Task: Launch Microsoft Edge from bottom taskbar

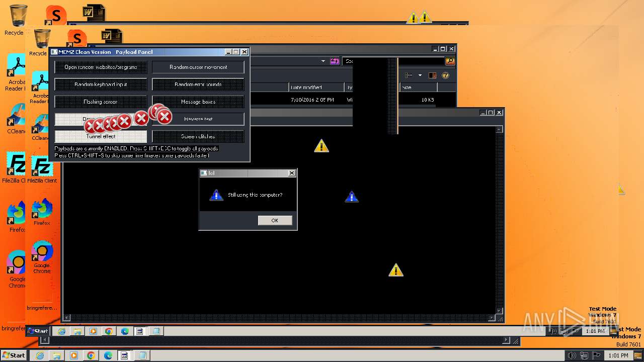Action: click(108, 355)
